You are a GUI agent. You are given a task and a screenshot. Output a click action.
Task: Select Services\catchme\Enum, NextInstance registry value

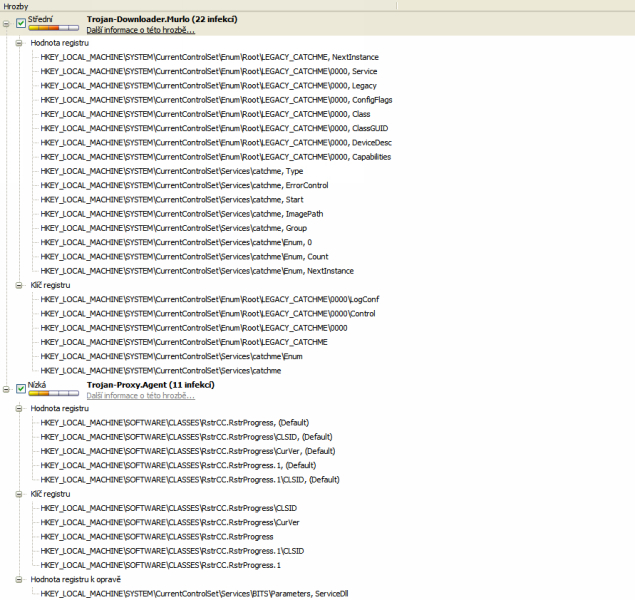tap(197, 271)
